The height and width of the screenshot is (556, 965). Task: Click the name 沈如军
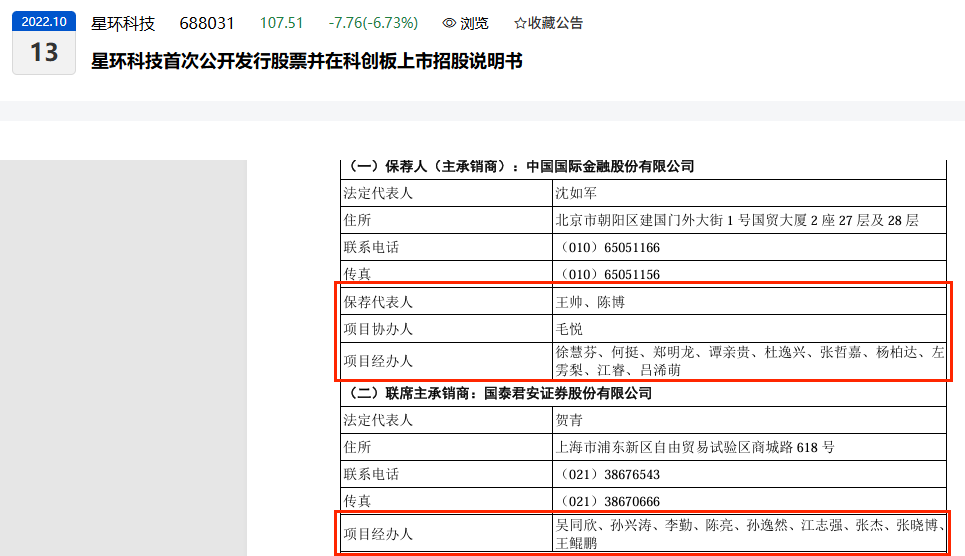click(576, 193)
